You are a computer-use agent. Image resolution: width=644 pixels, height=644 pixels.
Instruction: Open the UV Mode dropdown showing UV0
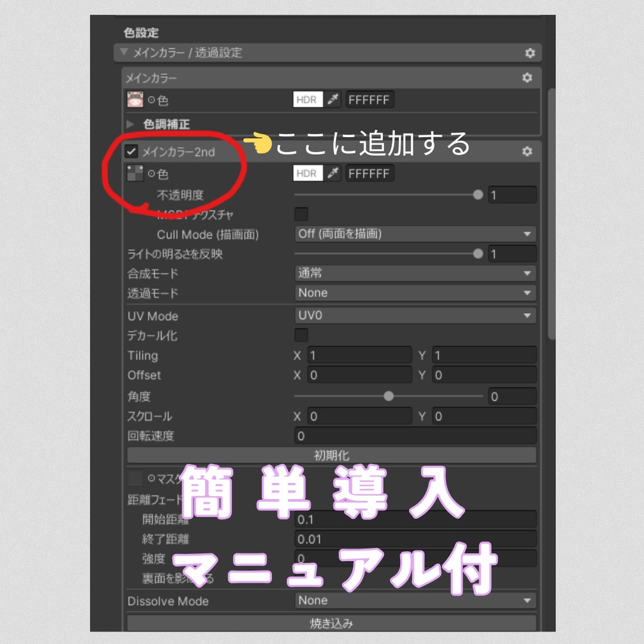pyautogui.click(x=415, y=316)
